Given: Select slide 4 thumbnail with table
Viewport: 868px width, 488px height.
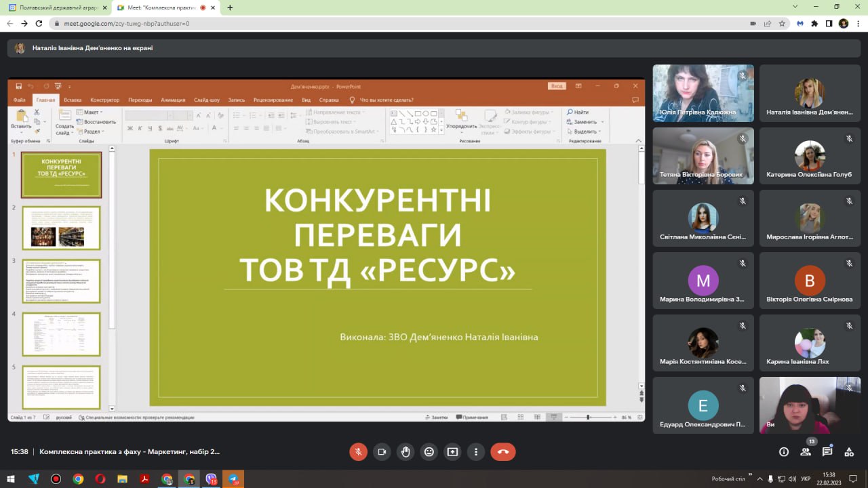Looking at the screenshot, I should coord(61,334).
